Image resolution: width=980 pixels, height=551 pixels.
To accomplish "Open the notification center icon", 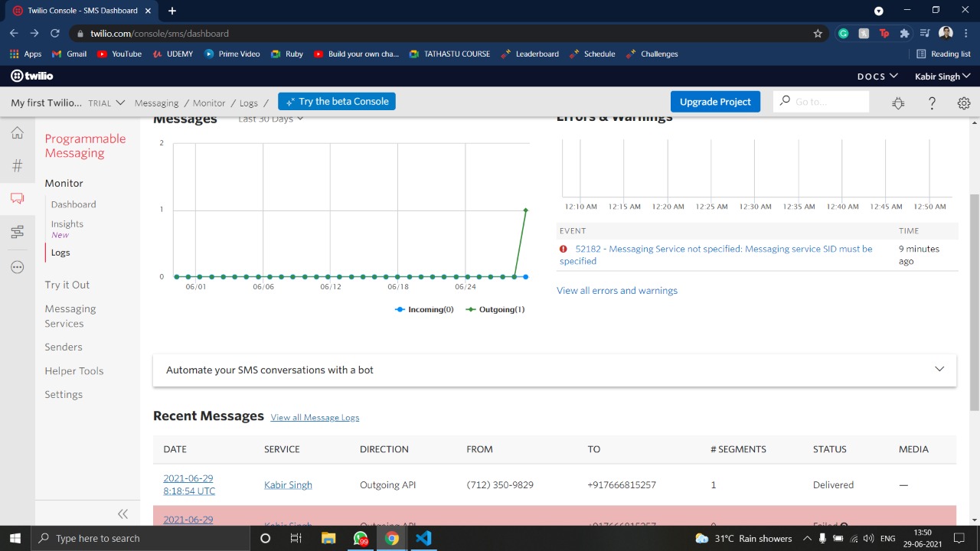I will (959, 538).
